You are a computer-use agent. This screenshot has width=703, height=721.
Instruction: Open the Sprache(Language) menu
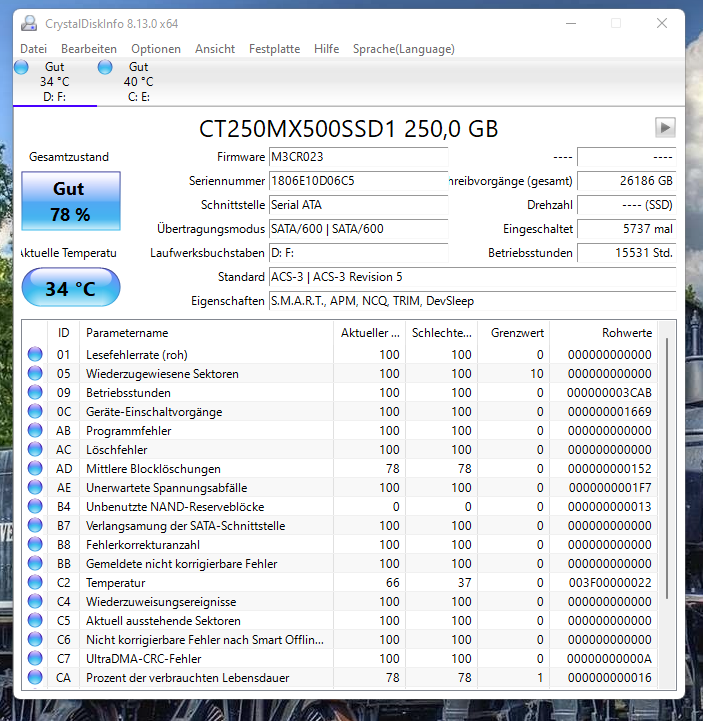tap(404, 49)
